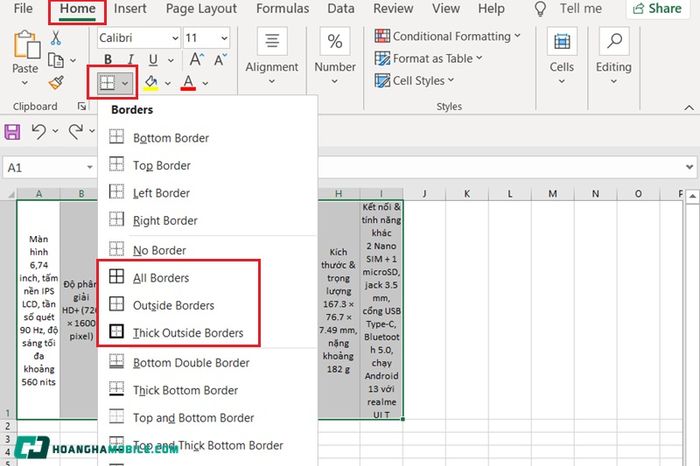Open the Copy dropdown arrow
Image resolution: width=700 pixels, height=466 pixels.
tap(73, 60)
